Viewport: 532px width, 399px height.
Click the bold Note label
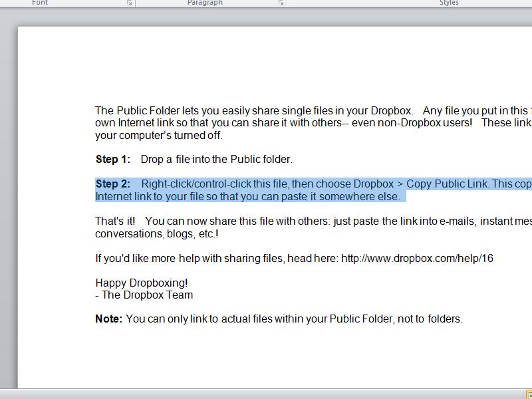106,319
